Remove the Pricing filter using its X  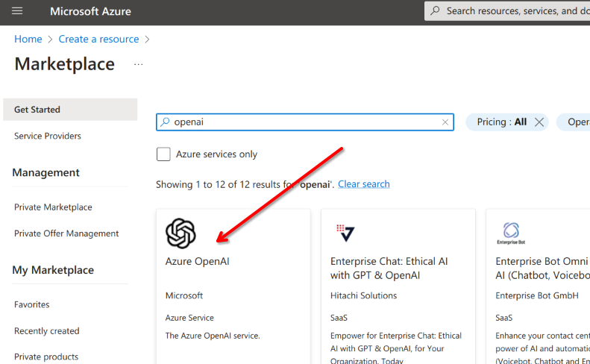point(539,122)
